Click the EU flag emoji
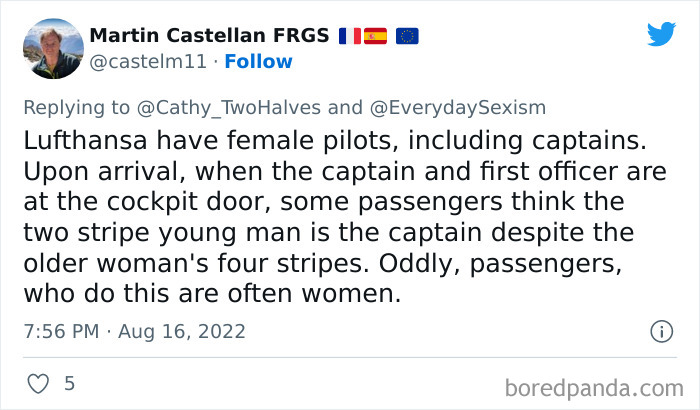Image resolution: width=700 pixels, height=410 pixels. click(x=407, y=36)
